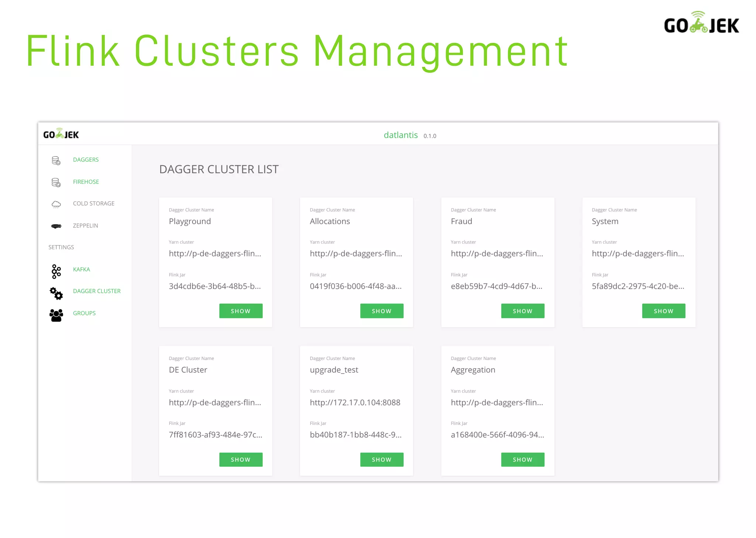Click the Playground cluster name
The image size is (756, 538).
coord(190,222)
